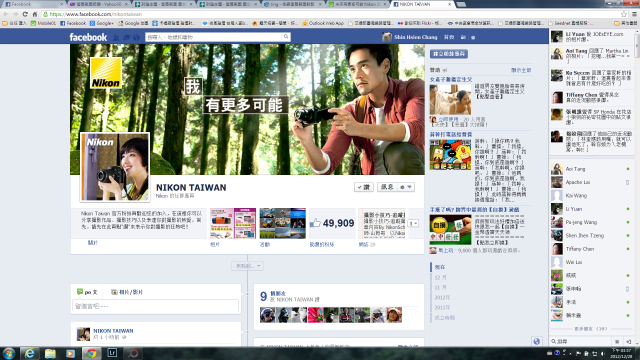
Task: Expand more page apps arrow
Action: 413,223
